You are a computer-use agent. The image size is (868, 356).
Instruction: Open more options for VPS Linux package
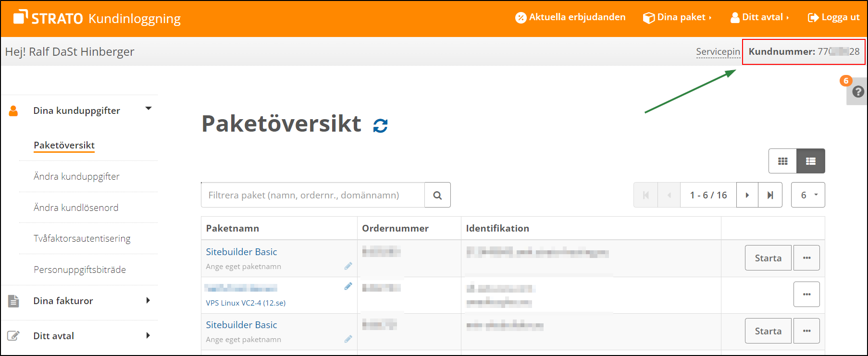806,294
